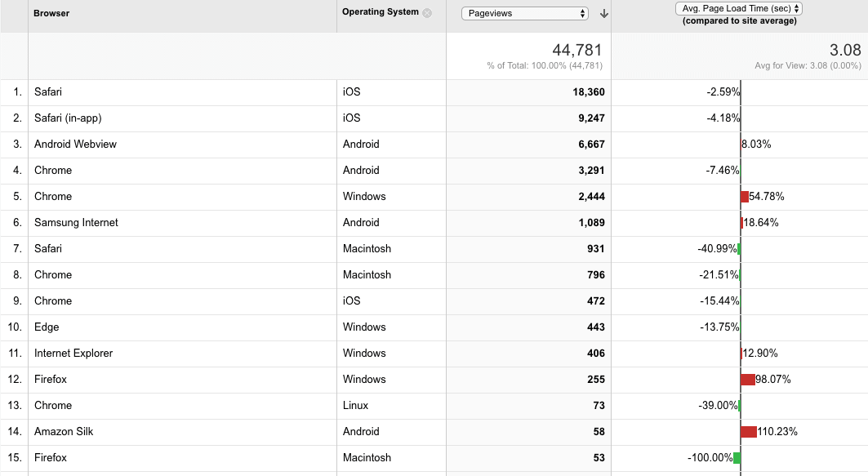Viewport: 868px width, 476px height.
Task: Sort by the Browser column header
Action: click(51, 13)
